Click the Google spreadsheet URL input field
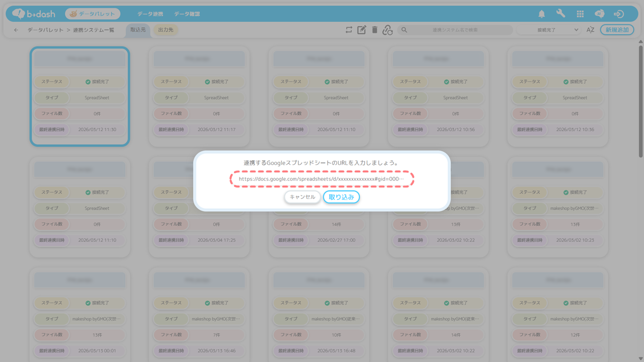 pyautogui.click(x=321, y=178)
